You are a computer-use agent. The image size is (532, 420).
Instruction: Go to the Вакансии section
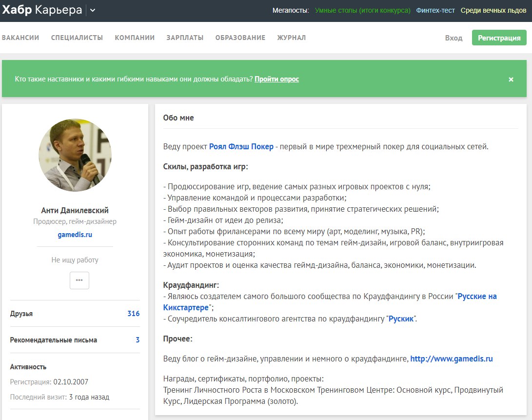pos(20,38)
